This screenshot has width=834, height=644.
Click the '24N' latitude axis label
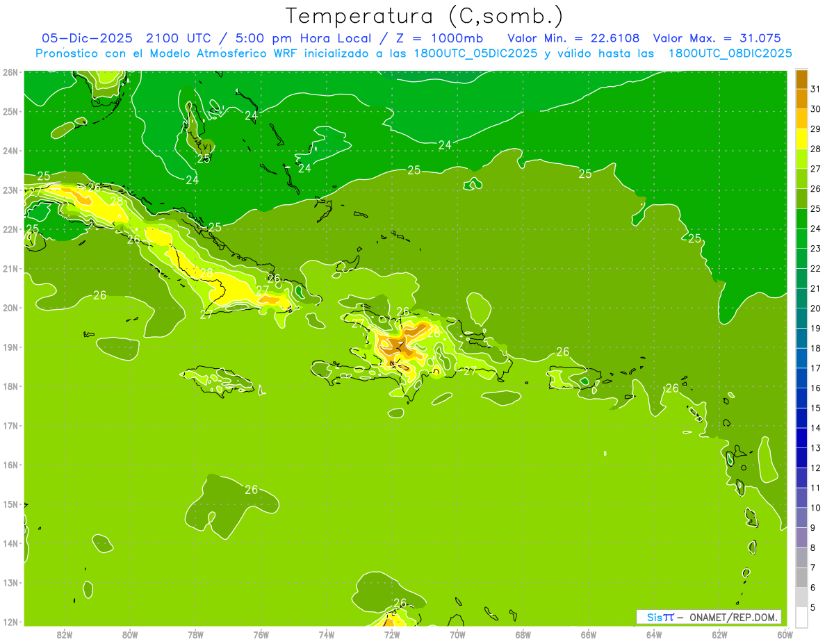coord(10,151)
